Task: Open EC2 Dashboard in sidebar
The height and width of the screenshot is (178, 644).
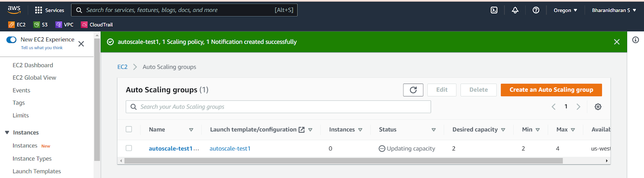Action: pos(33,65)
